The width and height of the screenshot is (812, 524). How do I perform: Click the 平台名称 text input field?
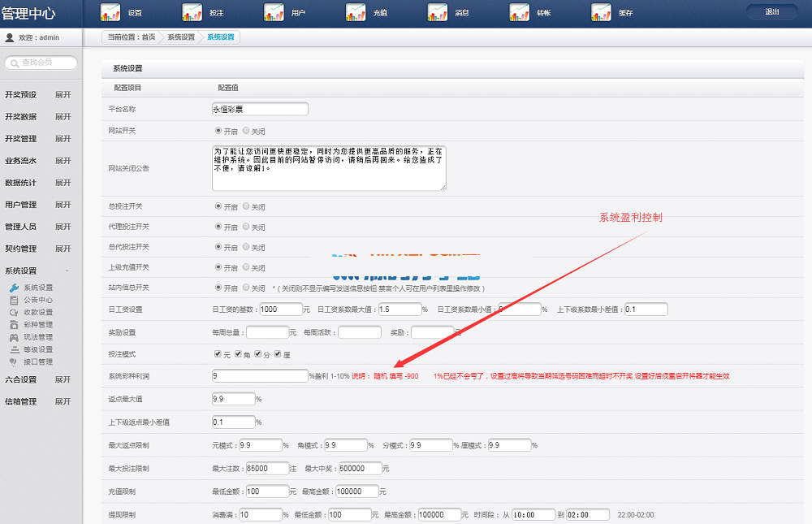(x=260, y=109)
